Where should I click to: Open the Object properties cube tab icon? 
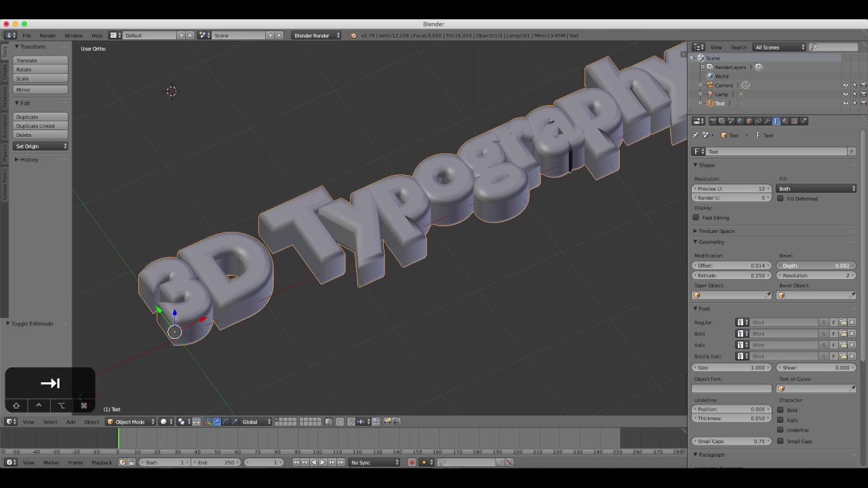(749, 121)
